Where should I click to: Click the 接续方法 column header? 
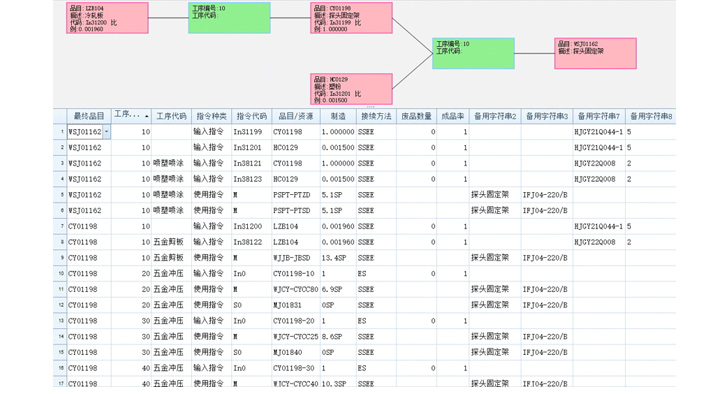click(376, 116)
